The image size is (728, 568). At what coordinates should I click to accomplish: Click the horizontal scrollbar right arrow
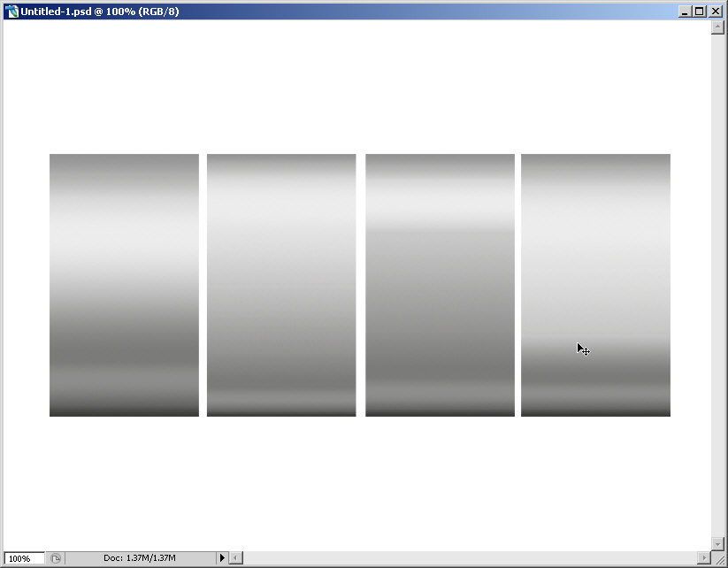704,557
